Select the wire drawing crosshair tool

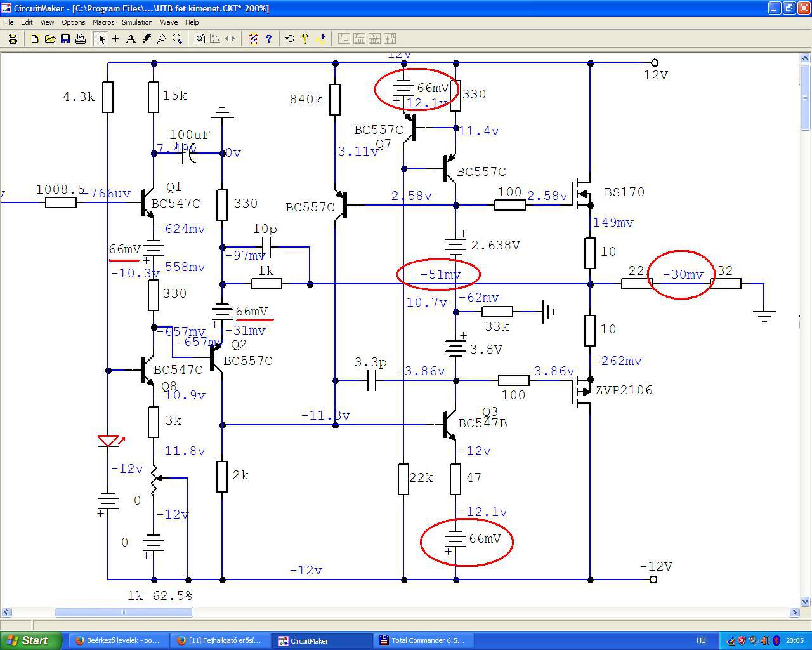(x=116, y=39)
